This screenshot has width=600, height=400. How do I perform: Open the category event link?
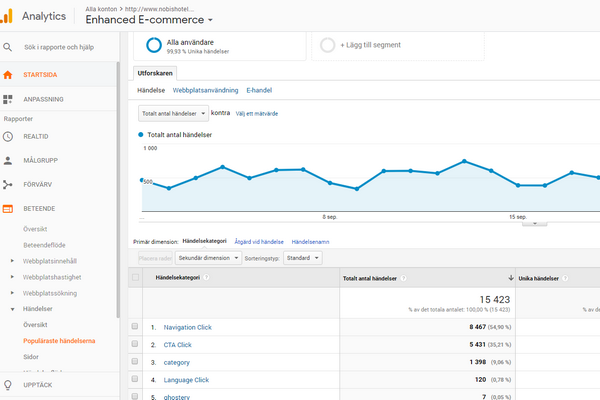pos(176,362)
